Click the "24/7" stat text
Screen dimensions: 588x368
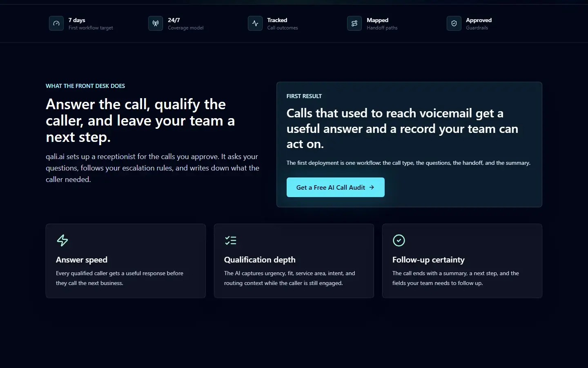click(x=174, y=20)
